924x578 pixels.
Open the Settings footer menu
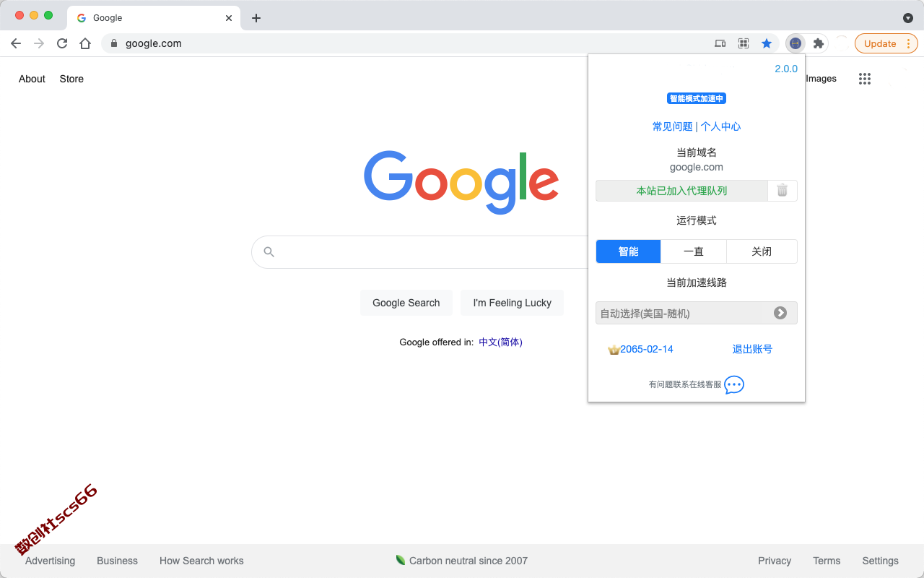pos(880,561)
